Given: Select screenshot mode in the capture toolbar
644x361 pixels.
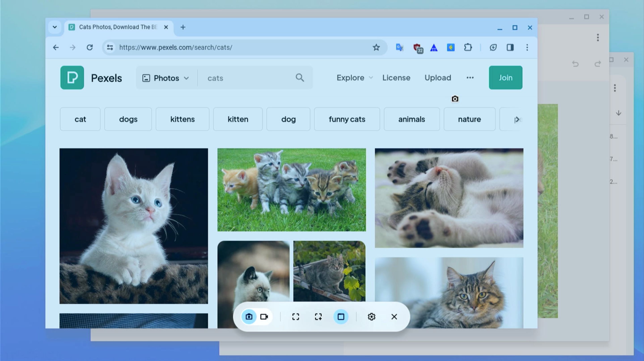Looking at the screenshot, I should (x=249, y=317).
